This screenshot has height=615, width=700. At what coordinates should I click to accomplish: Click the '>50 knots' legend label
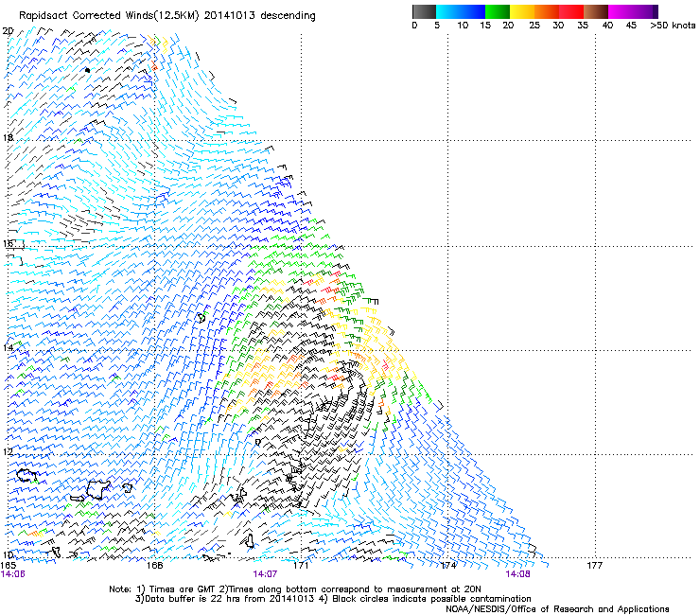[673, 26]
